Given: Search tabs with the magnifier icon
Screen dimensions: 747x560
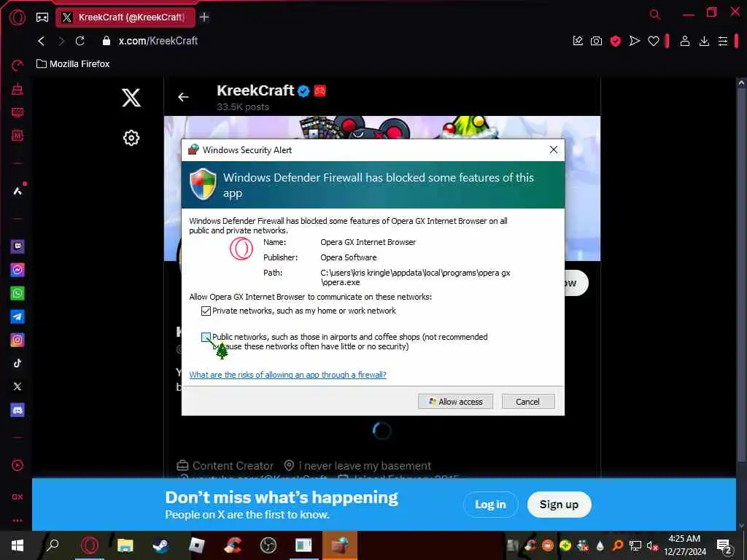Looking at the screenshot, I should (x=655, y=15).
